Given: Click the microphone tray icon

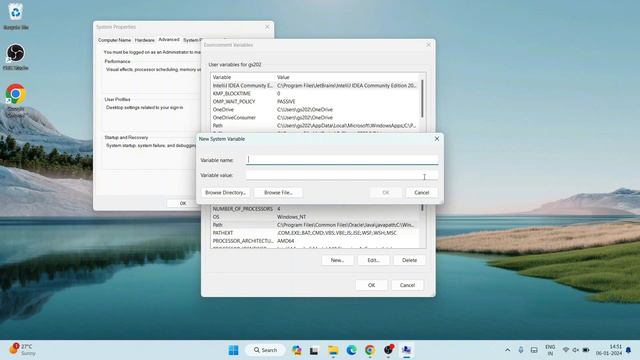Looking at the screenshot, I should pos(521,350).
